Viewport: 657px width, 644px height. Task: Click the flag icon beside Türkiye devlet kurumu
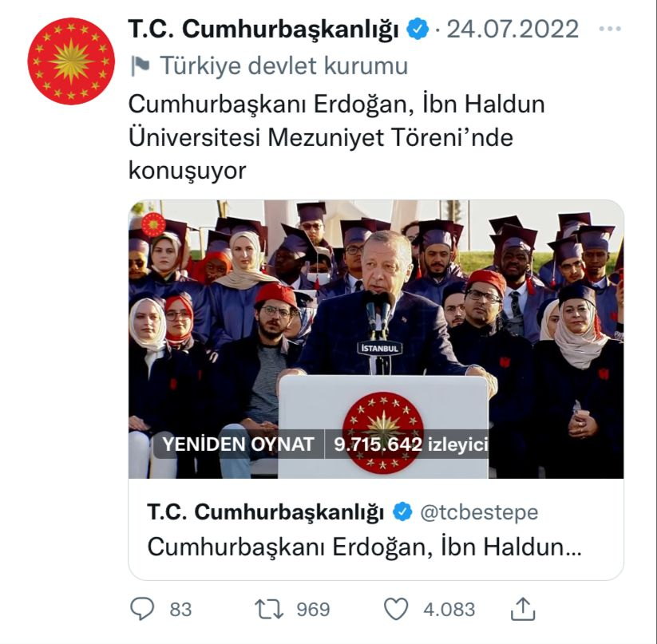tap(141, 65)
